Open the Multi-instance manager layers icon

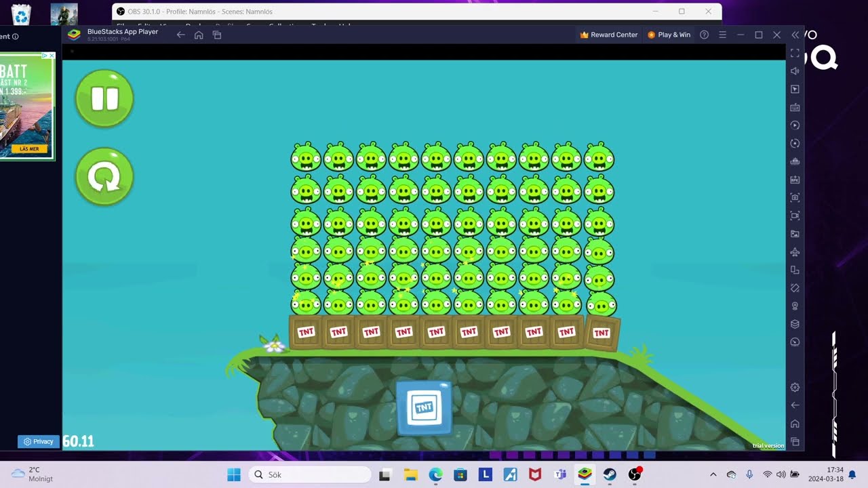795,324
